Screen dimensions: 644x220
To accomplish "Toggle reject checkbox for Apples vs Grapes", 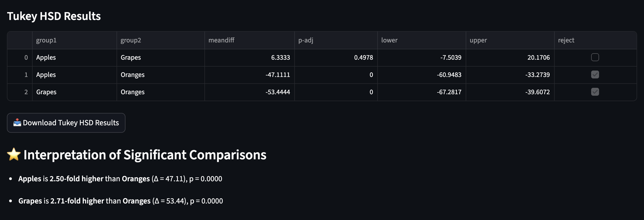I will 595,57.
